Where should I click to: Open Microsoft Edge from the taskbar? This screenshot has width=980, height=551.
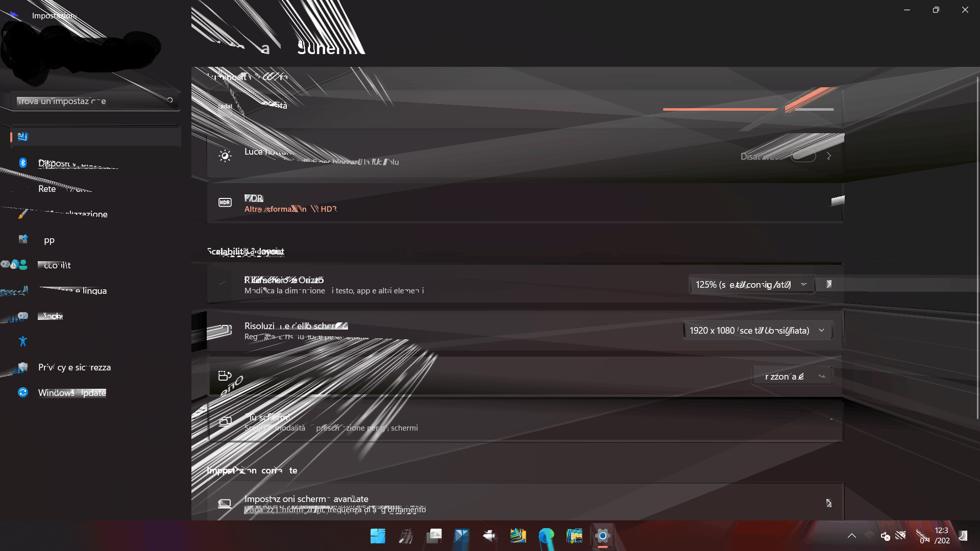(546, 536)
